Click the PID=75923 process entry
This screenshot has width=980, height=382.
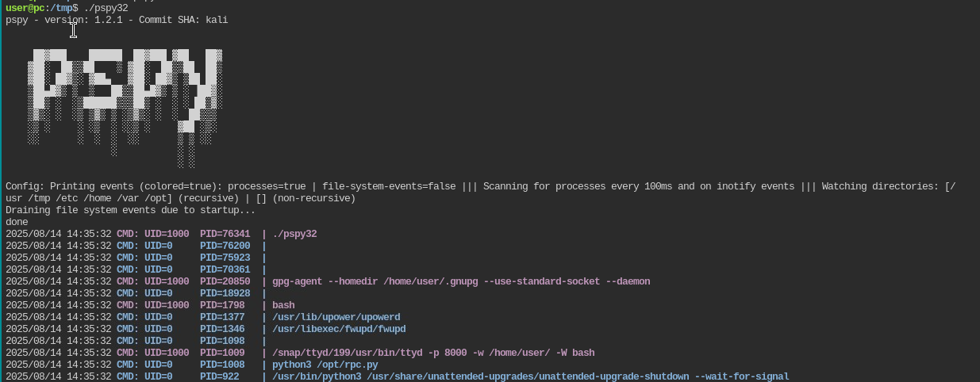pos(225,258)
